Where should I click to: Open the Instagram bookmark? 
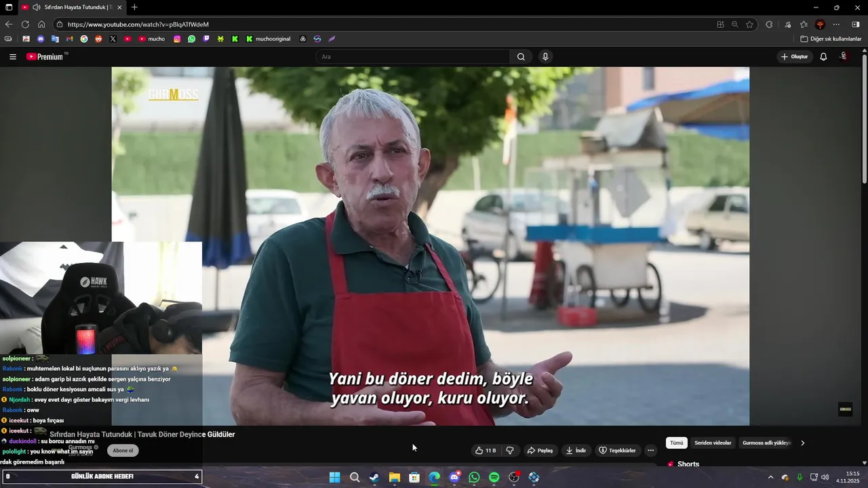tap(177, 39)
